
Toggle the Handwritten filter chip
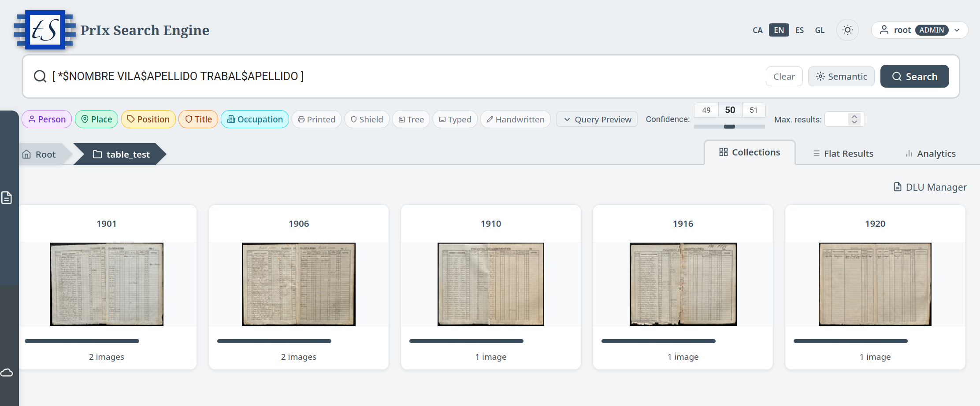click(x=515, y=119)
